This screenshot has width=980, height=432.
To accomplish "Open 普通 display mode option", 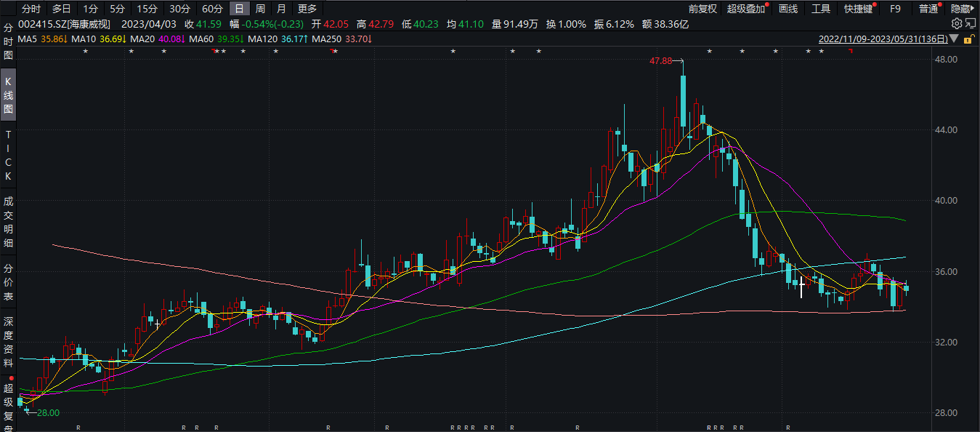I will point(928,9).
